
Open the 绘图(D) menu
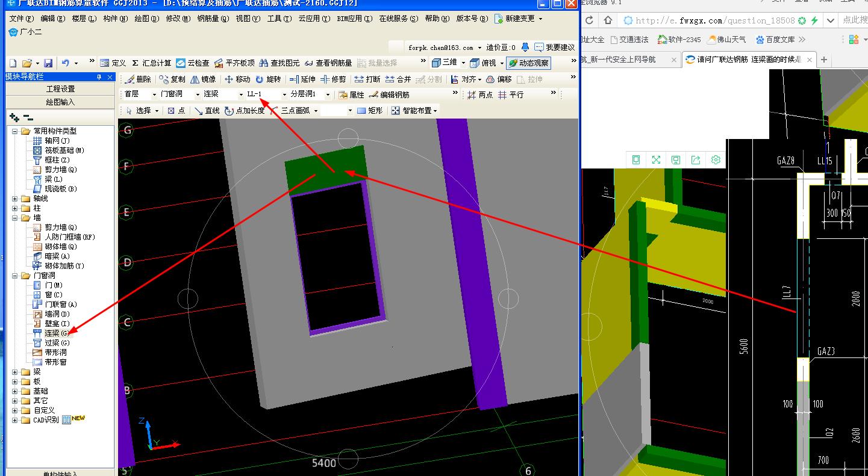(147, 19)
